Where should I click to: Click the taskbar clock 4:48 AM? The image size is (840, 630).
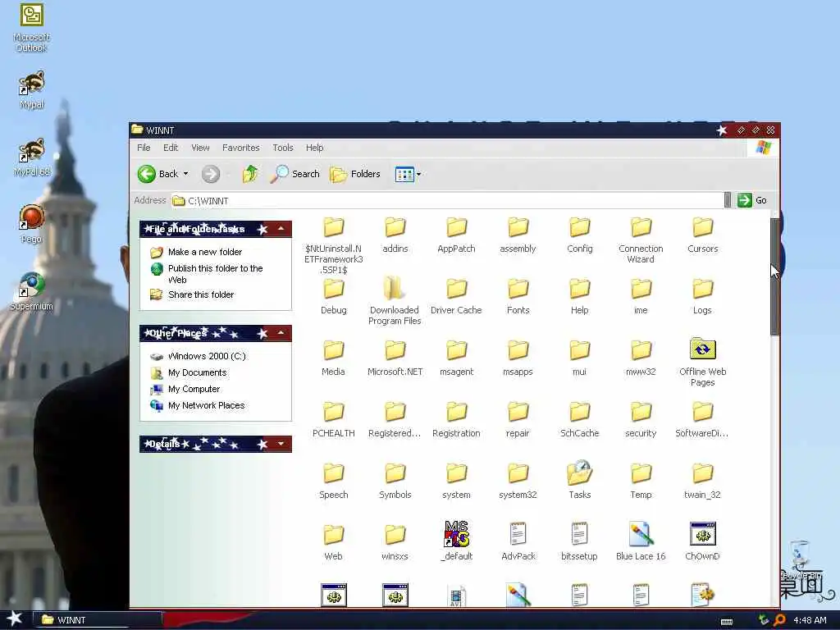(x=810, y=620)
